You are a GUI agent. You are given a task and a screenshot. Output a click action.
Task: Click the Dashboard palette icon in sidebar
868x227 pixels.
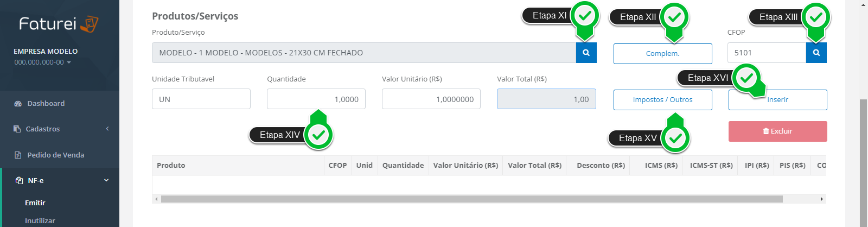coord(18,103)
